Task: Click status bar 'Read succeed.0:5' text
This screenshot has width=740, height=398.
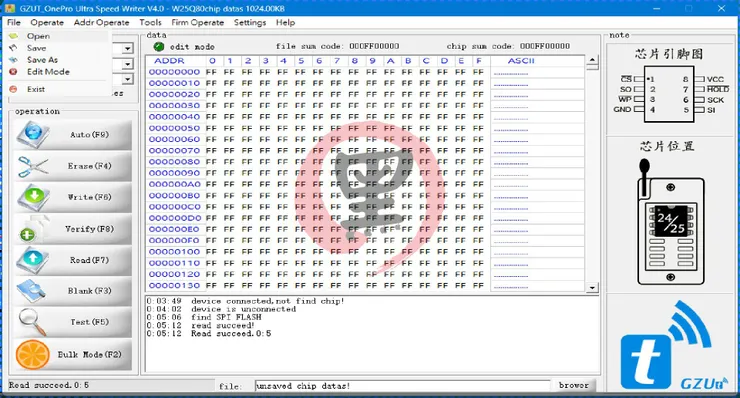Action: 49,385
